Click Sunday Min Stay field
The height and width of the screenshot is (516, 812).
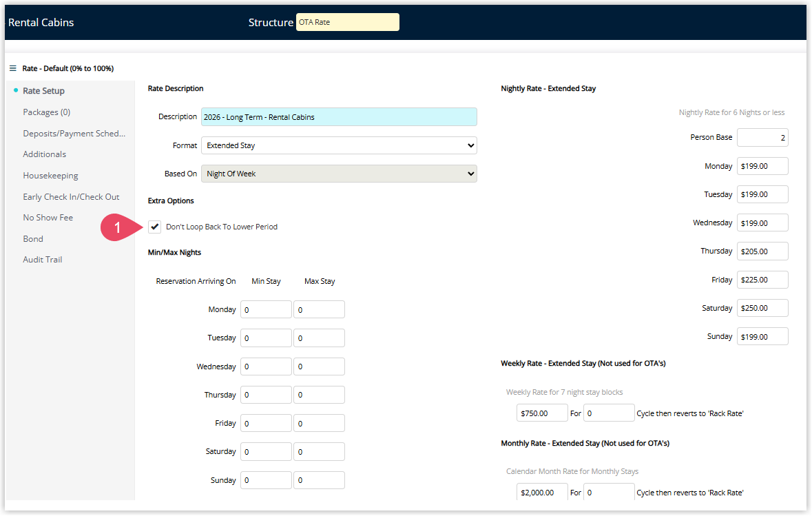point(266,480)
